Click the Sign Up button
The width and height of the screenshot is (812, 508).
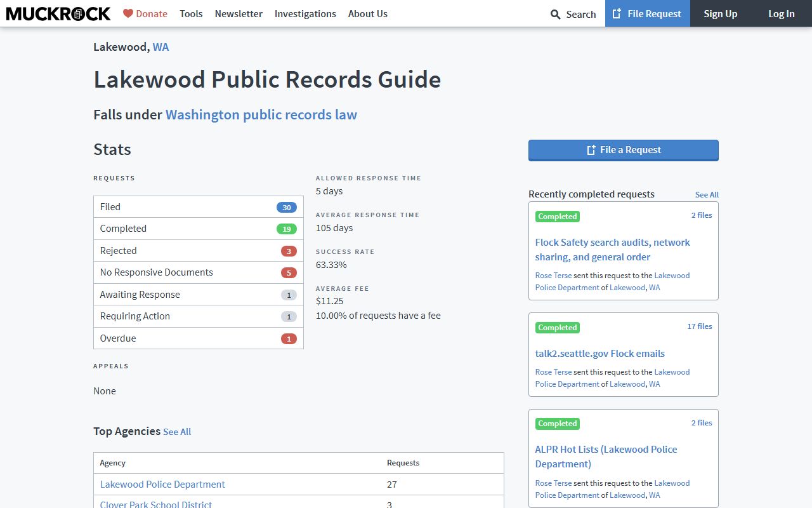[x=720, y=13]
